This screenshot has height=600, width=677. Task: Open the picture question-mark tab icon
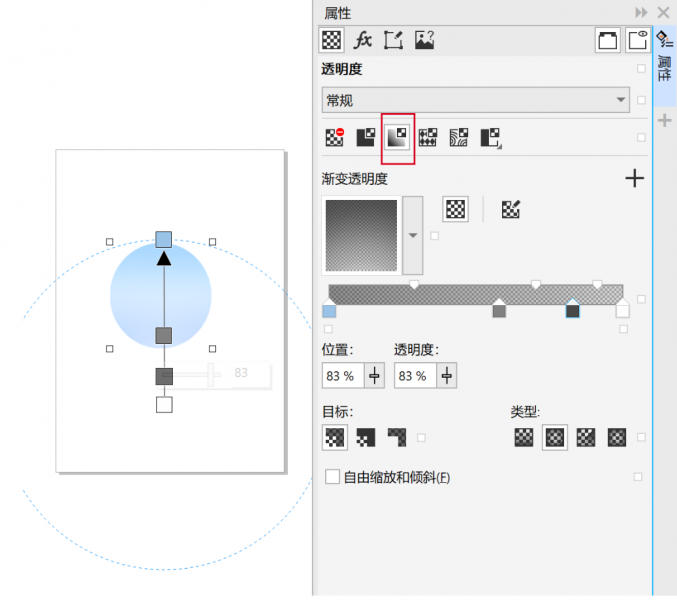coord(424,40)
